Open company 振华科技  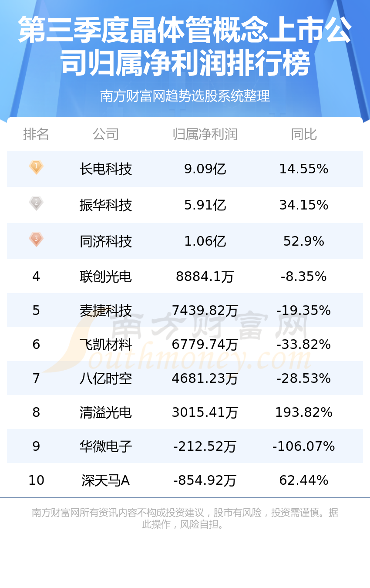point(106,205)
